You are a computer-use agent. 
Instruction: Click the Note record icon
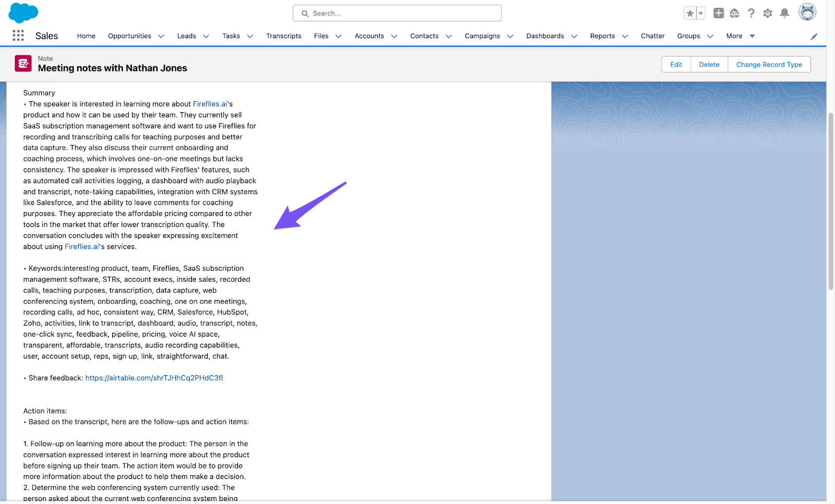[x=23, y=64]
